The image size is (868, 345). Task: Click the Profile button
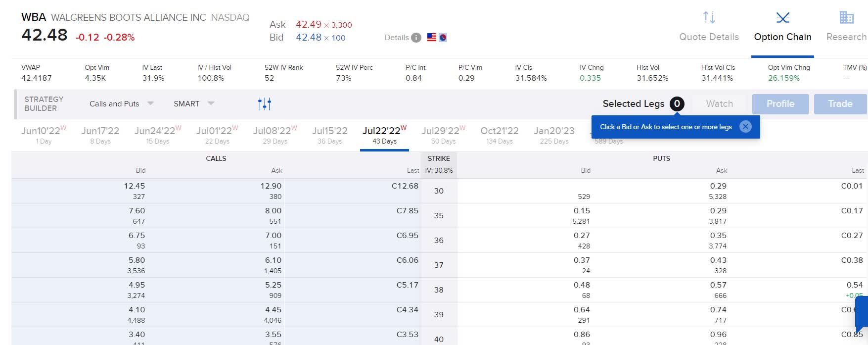tap(780, 104)
